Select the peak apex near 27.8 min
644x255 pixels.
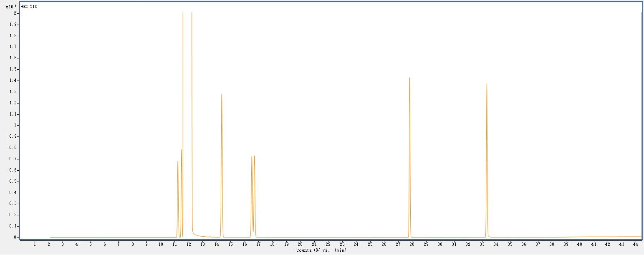coord(409,78)
